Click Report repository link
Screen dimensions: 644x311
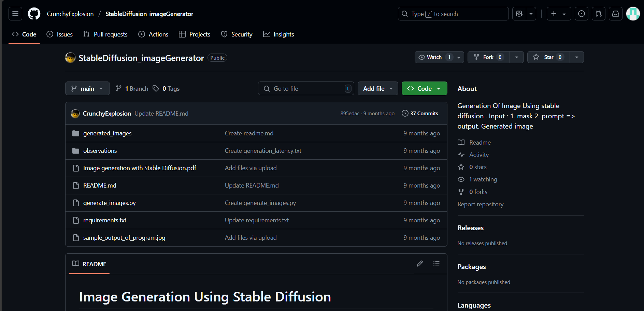(x=481, y=204)
